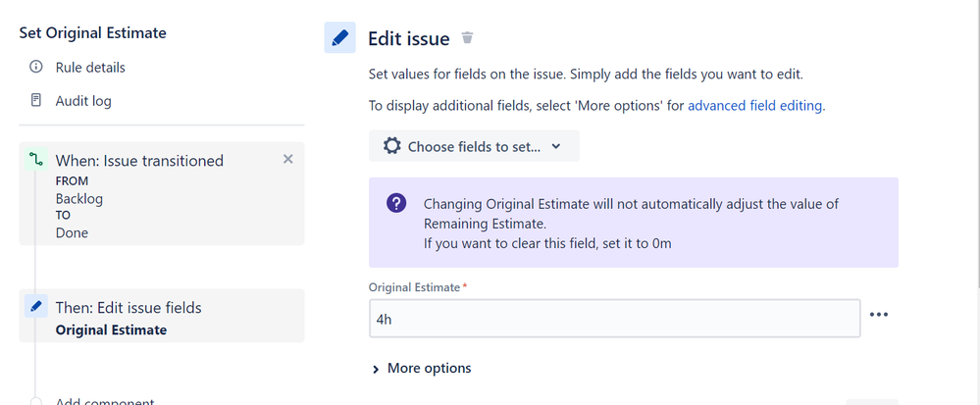Screen dimensions: 980x405
Task: Click the green Issue transitioned trigger icon
Action: pos(36,160)
